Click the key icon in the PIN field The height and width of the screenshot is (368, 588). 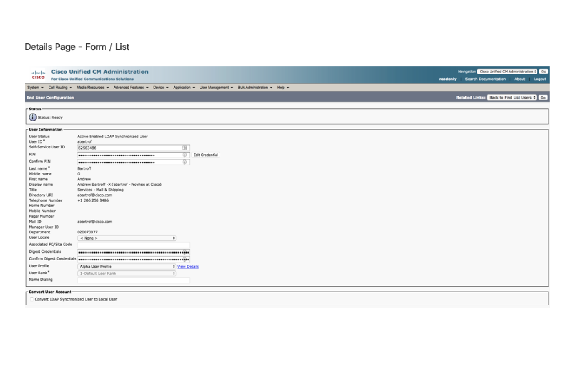coord(185,155)
